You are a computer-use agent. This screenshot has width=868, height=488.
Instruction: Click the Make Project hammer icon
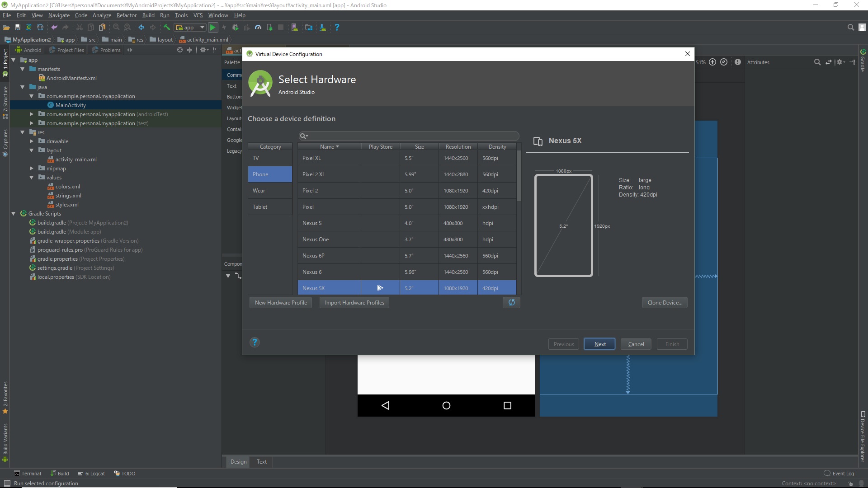point(167,28)
